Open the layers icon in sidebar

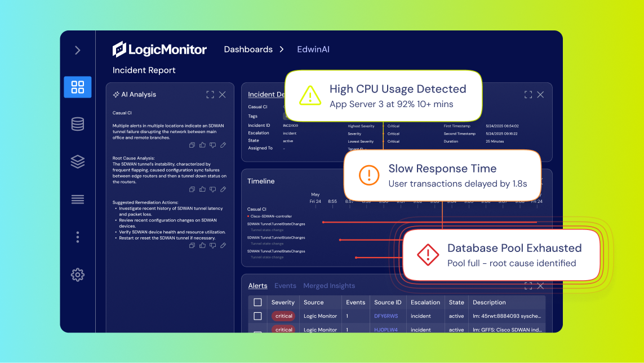78,162
